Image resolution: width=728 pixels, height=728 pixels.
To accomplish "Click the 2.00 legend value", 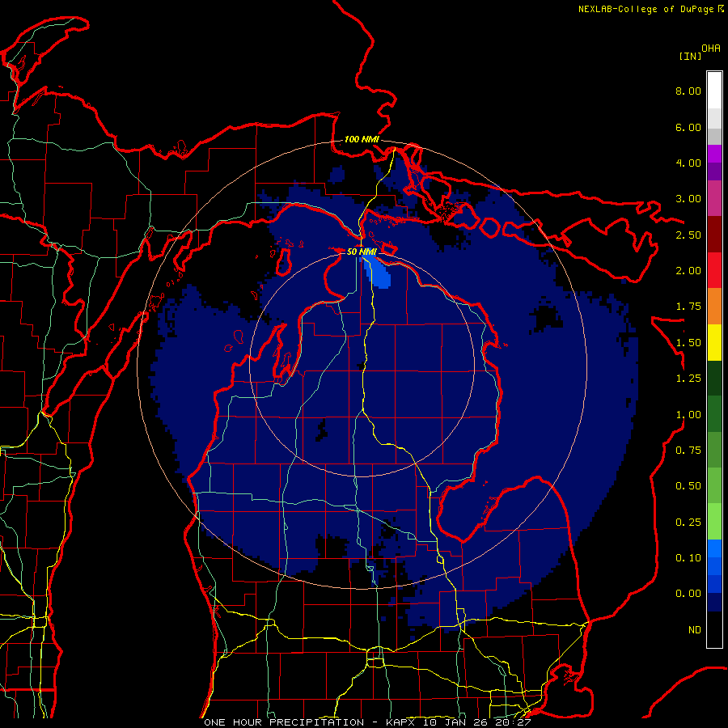I will click(x=688, y=271).
